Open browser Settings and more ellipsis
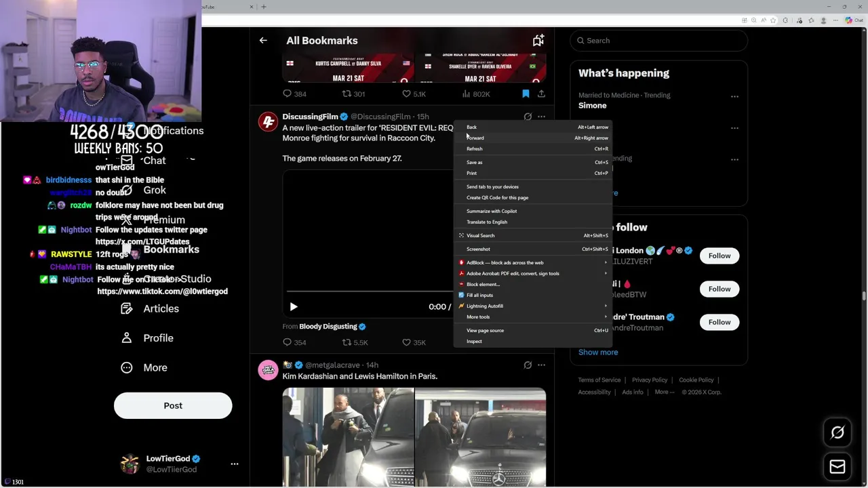868x488 pixels. coord(836,20)
